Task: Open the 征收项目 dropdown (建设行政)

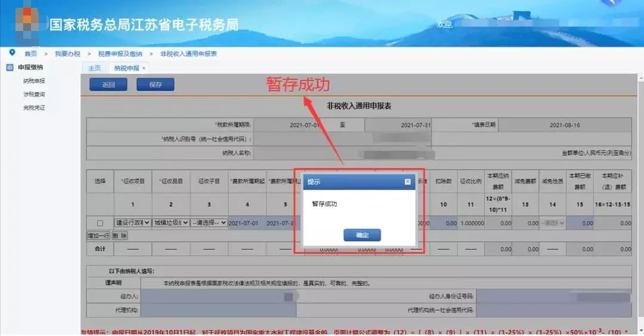Action: (132, 223)
